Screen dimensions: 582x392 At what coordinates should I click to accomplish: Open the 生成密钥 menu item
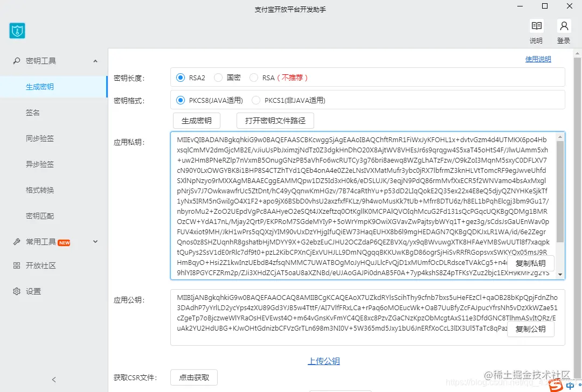pos(53,87)
